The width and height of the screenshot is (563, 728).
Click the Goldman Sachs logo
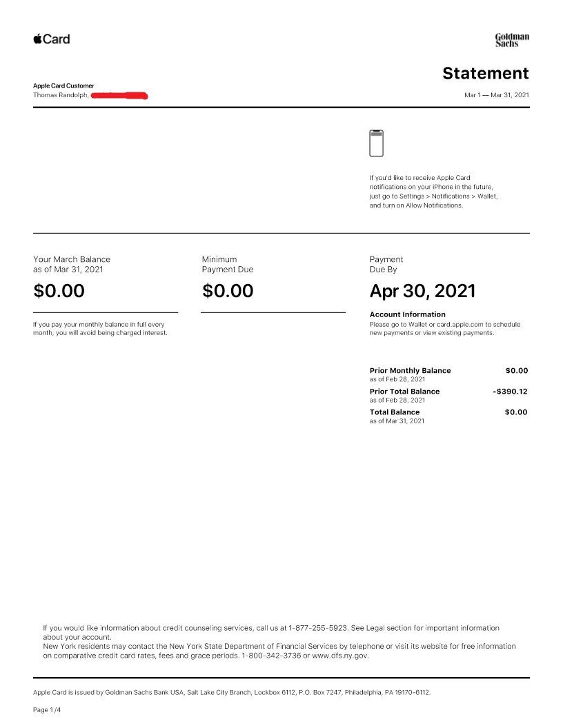click(x=512, y=40)
